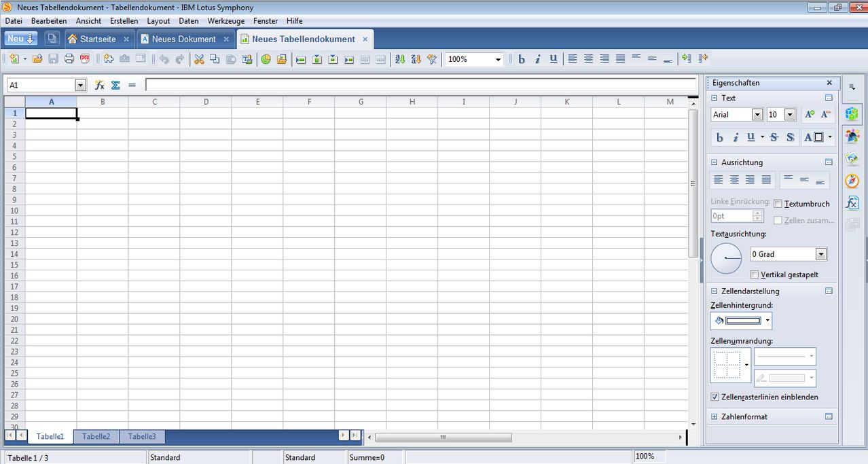868x464 pixels.
Task: Sort ascending with the A-Z icon
Action: pyautogui.click(x=400, y=59)
